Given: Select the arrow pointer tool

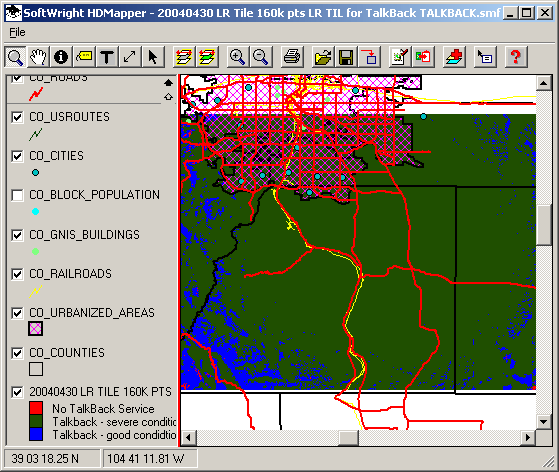Looking at the screenshot, I should coord(153,57).
